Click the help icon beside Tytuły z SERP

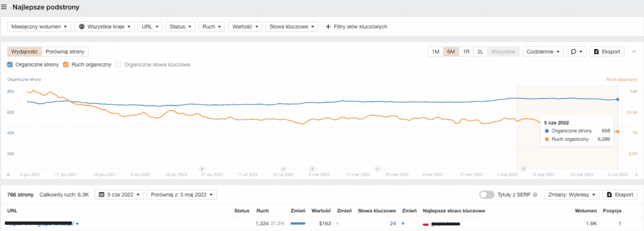coord(535,195)
